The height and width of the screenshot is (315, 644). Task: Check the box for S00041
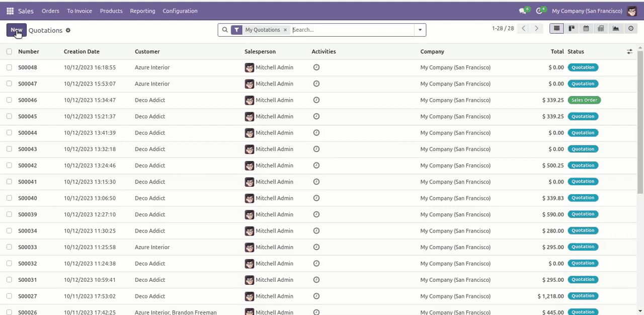9,182
